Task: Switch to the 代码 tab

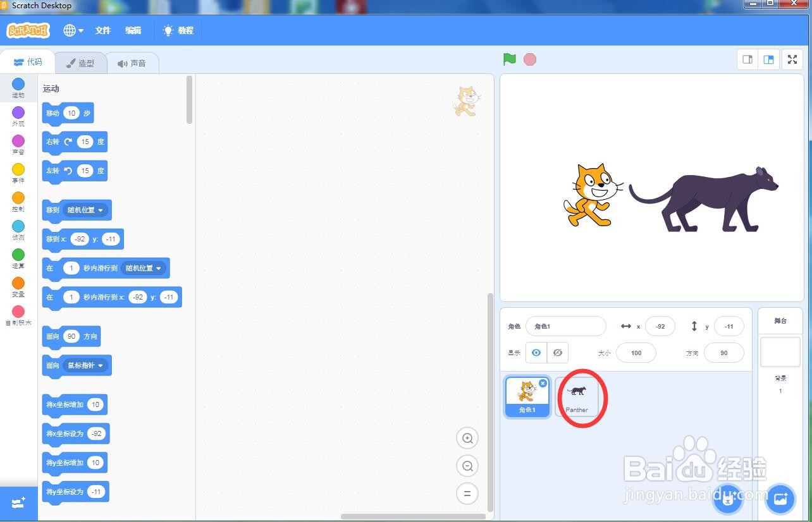Action: (x=28, y=62)
